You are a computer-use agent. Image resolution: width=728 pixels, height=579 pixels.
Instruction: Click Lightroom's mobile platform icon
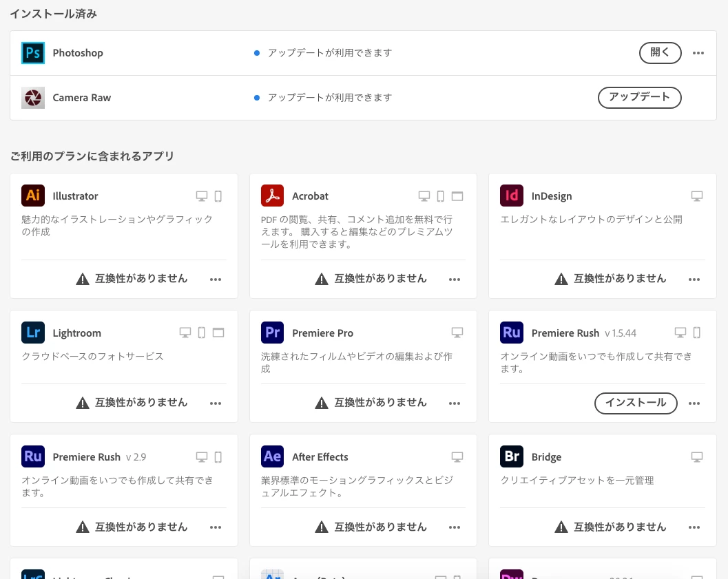click(202, 333)
